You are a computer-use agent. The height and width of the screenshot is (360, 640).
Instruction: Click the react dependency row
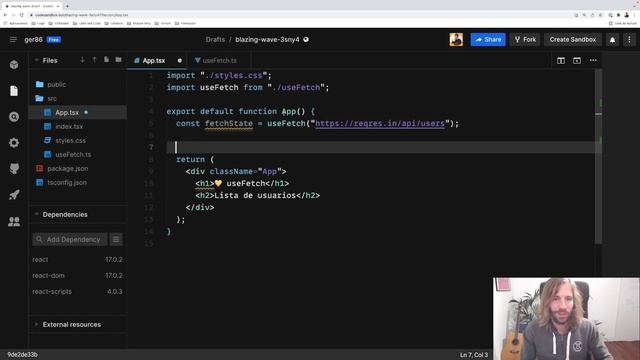(x=78, y=260)
